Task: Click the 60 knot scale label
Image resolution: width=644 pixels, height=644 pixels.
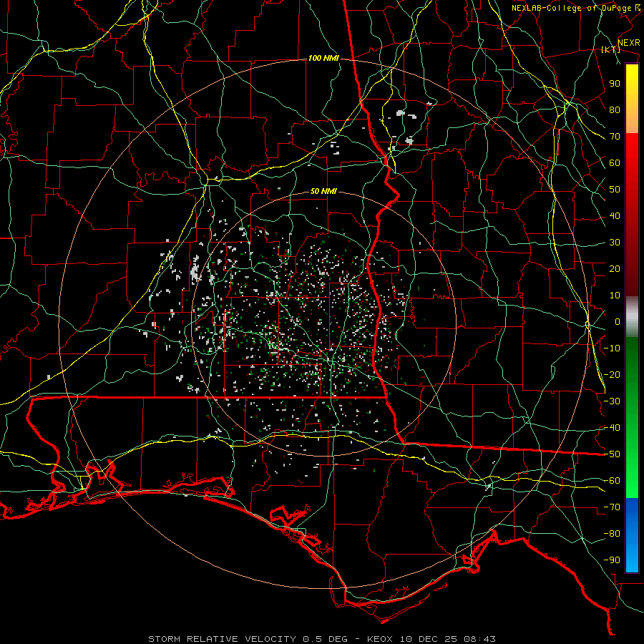Action: tap(615, 163)
